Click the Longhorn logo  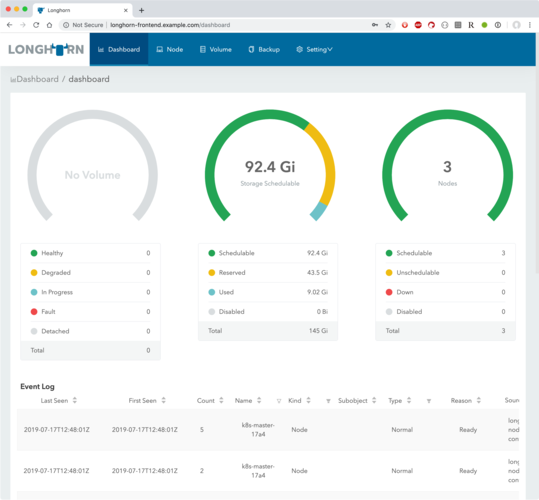click(x=46, y=49)
